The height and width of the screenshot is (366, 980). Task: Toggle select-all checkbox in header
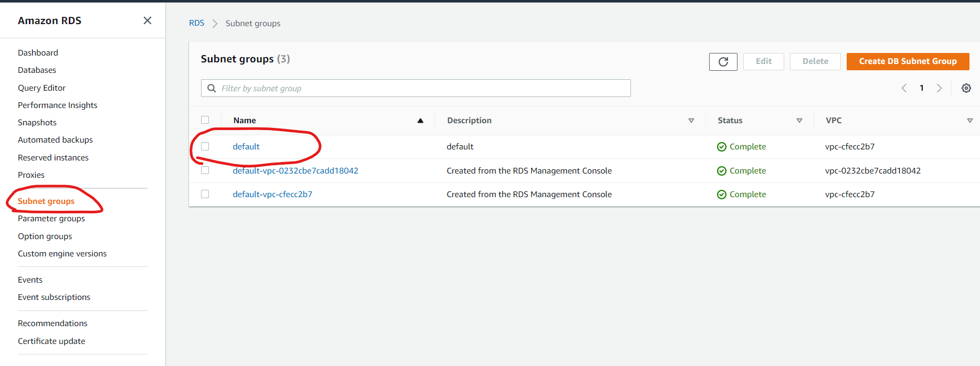point(205,120)
